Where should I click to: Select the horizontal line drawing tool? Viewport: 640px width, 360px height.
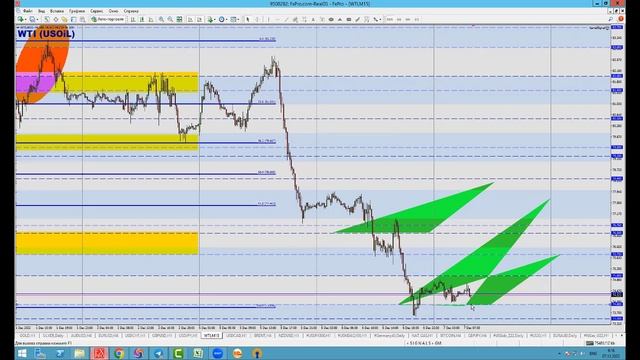coord(277,19)
